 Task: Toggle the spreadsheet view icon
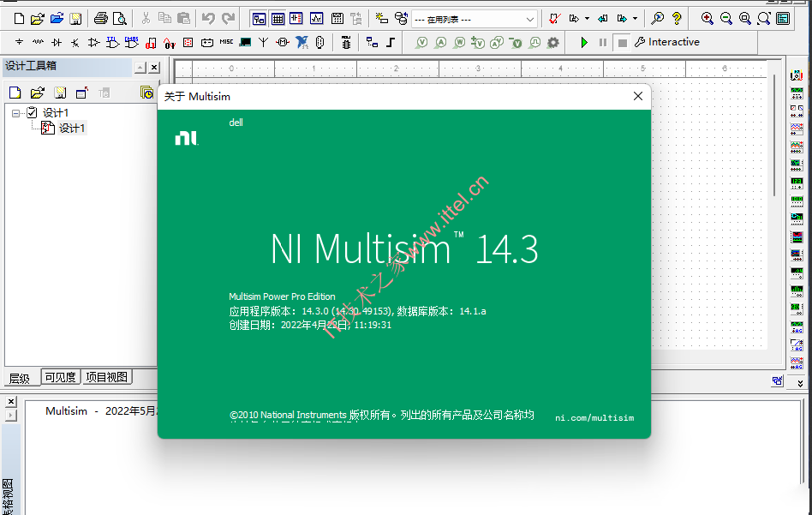click(278, 18)
